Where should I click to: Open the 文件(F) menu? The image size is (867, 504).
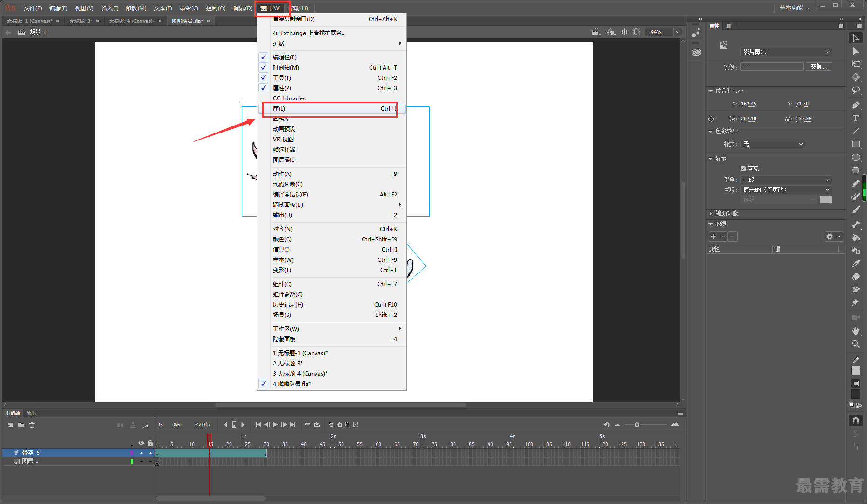[33, 8]
